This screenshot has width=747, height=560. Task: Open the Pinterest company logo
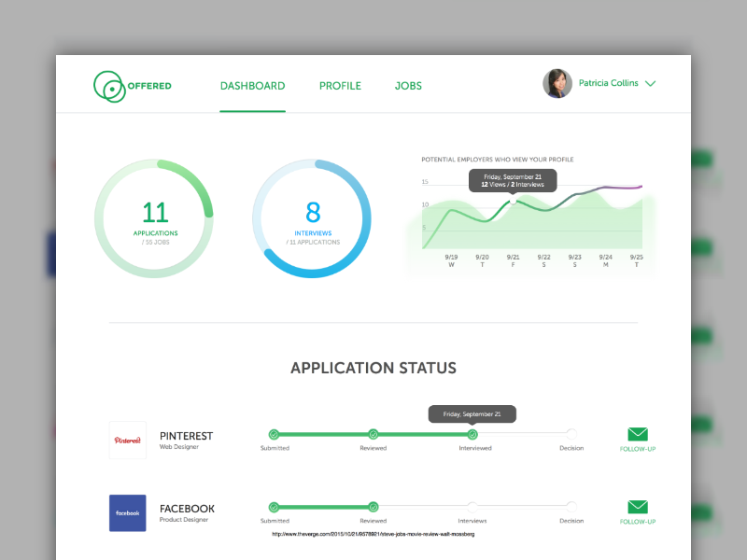[x=127, y=439]
